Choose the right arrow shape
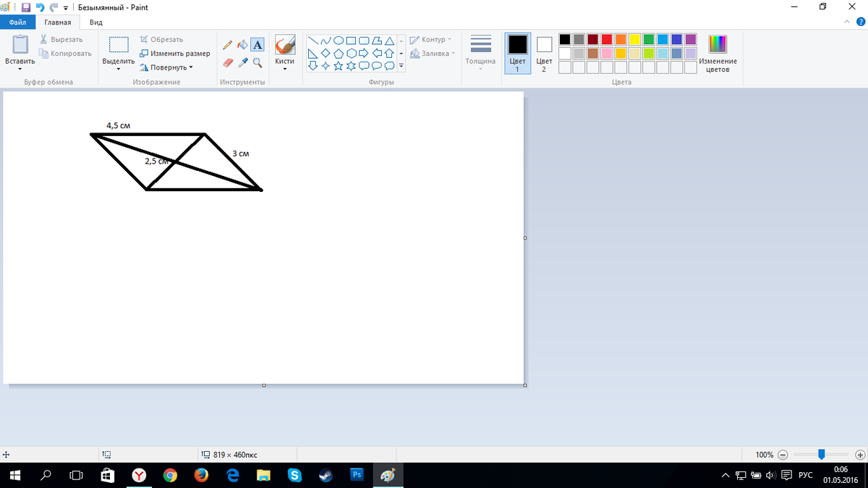 coord(364,53)
